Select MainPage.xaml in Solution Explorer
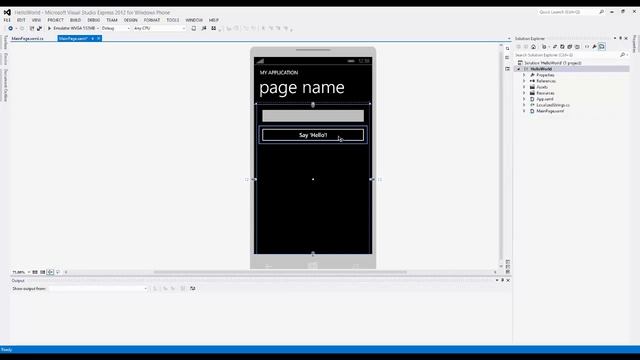 pos(550,111)
